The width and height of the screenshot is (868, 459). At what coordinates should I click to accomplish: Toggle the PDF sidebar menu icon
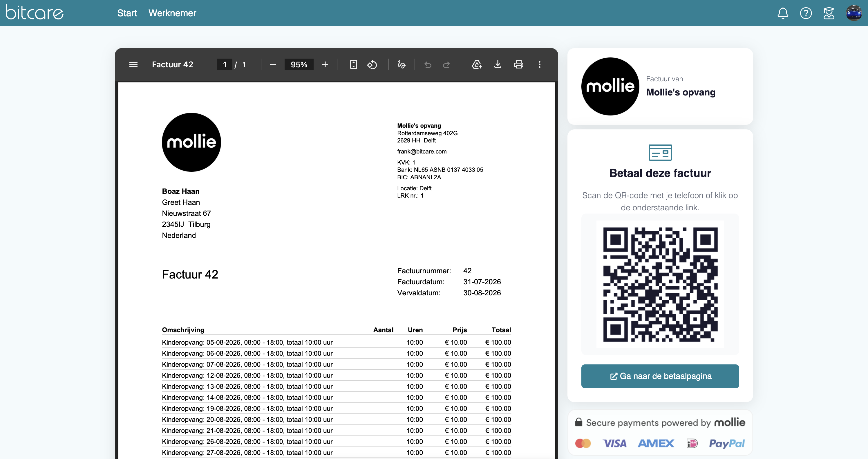click(x=133, y=64)
